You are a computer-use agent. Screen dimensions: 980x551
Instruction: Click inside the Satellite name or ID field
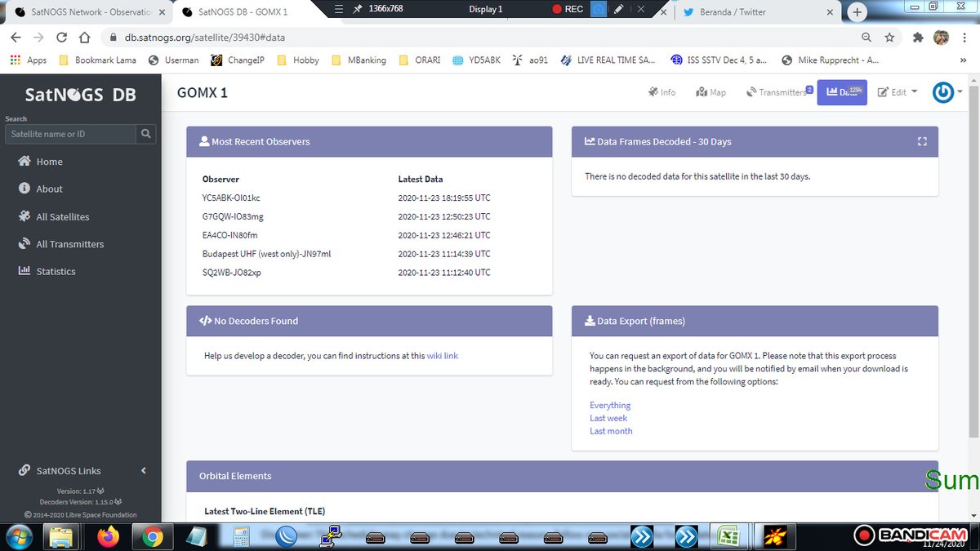point(70,134)
